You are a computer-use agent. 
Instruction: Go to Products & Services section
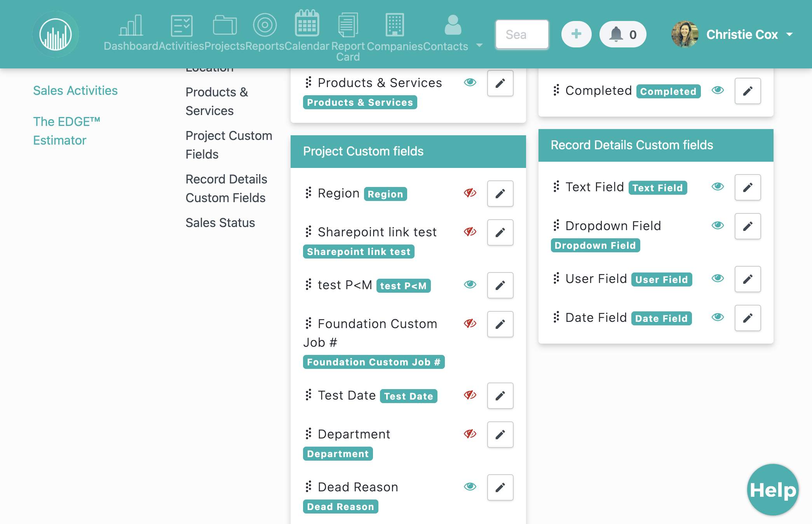click(217, 101)
